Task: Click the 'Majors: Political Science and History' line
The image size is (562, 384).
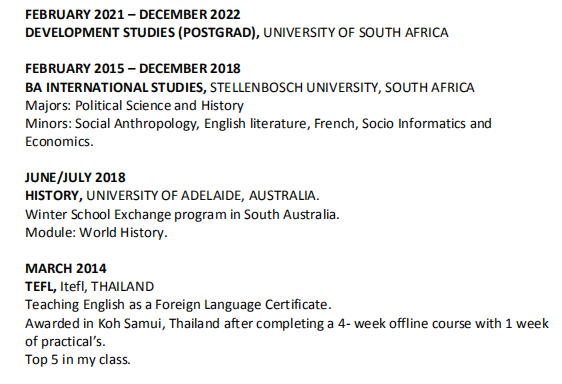Action: click(x=134, y=106)
